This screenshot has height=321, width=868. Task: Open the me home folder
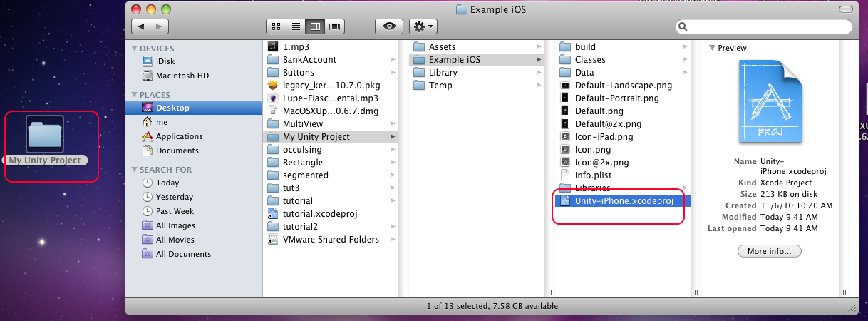[x=162, y=122]
